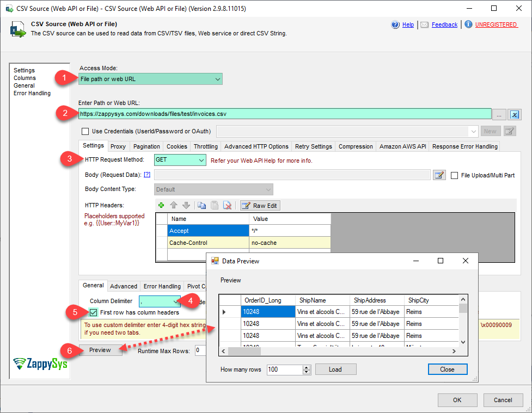The image size is (532, 413).
Task: Click the Body Request Data [?] help link
Action: 147,174
